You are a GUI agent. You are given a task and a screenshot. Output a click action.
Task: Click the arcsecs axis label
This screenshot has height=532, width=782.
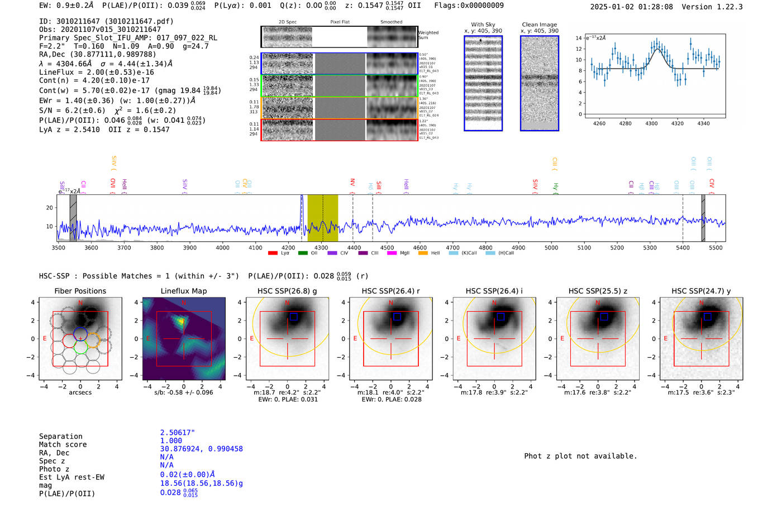80,392
